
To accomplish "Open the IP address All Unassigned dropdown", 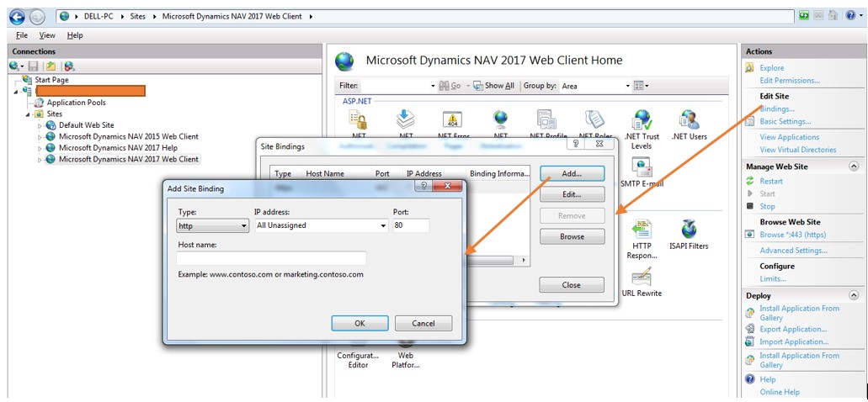I will point(322,225).
